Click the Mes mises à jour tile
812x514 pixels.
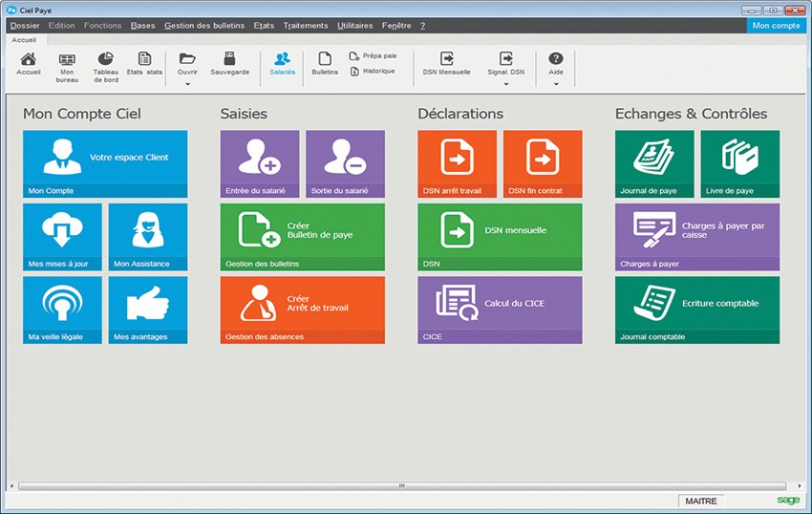pos(61,236)
